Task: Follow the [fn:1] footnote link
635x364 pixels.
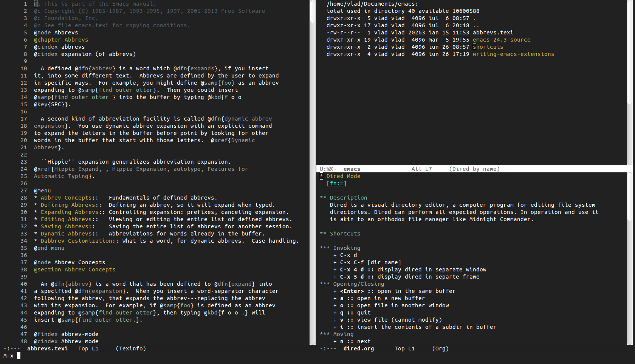Action: tap(336, 183)
